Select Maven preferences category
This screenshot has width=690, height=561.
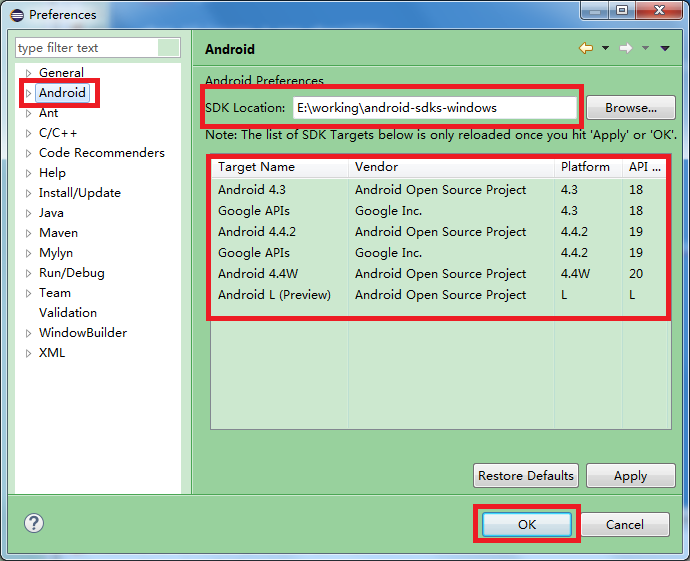[59, 233]
